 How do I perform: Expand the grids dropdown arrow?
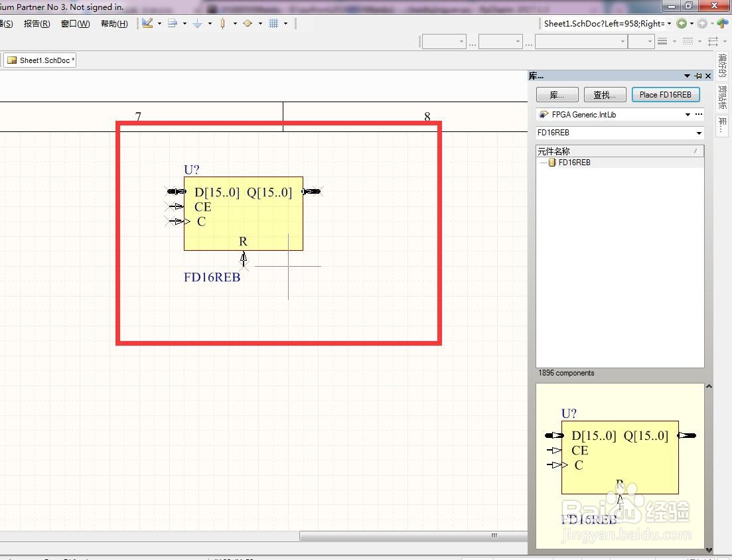point(286,23)
